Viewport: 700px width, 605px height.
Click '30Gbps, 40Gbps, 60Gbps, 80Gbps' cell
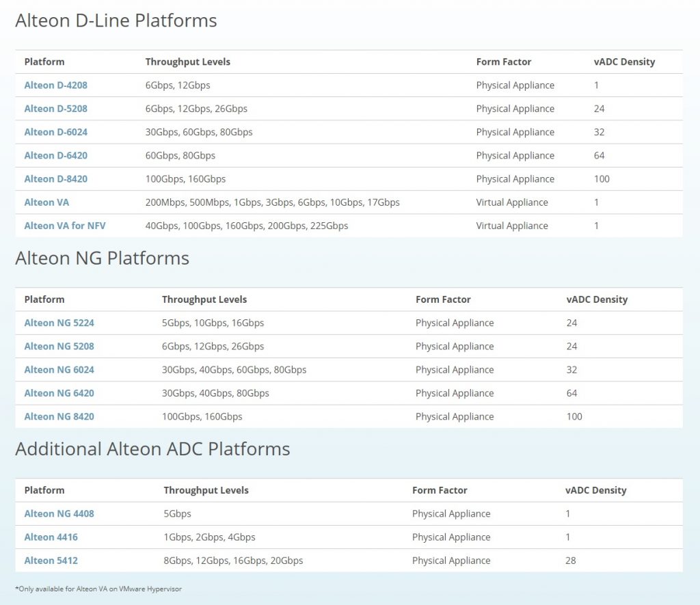[234, 370]
